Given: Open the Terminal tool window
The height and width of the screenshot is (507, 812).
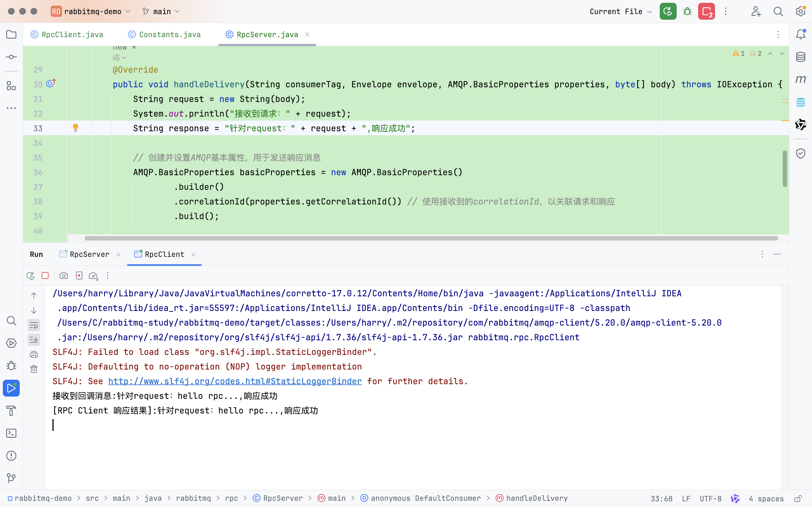Looking at the screenshot, I should [11, 433].
